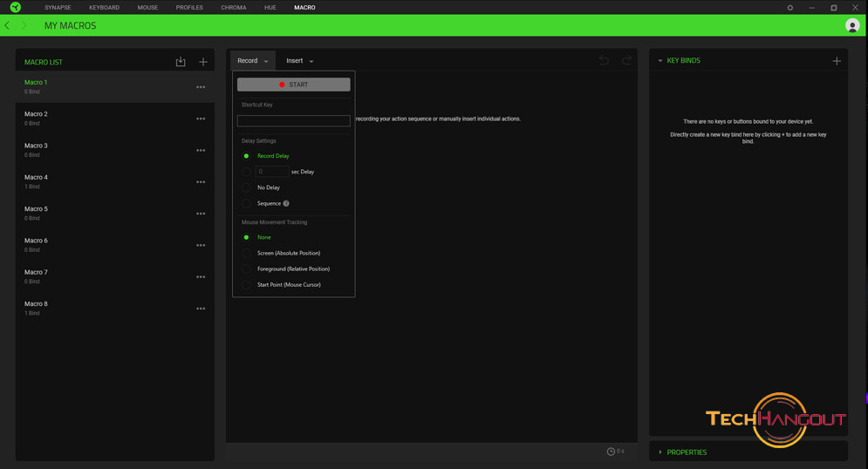Image resolution: width=868 pixels, height=469 pixels.
Task: Click the redo arrow icon
Action: (x=626, y=60)
